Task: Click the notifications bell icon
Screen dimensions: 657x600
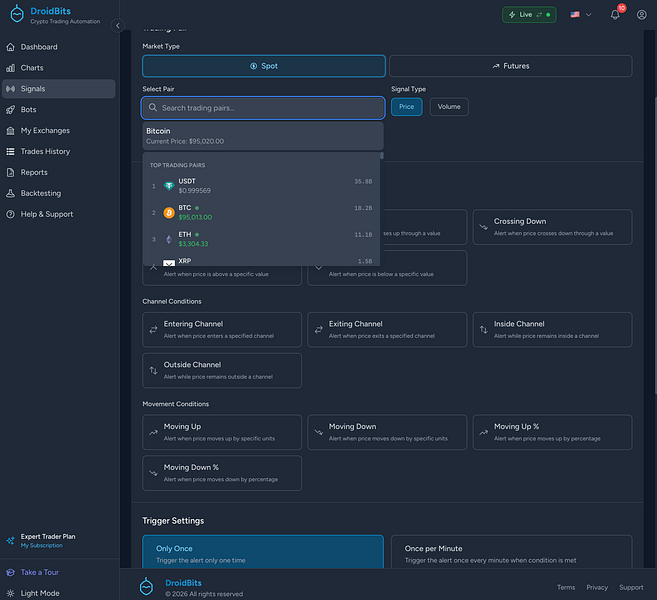Action: [615, 15]
